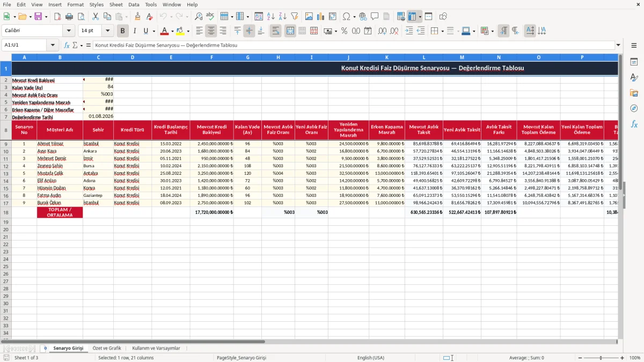
Task: Apply the red font color swatch
Action: coord(165,31)
